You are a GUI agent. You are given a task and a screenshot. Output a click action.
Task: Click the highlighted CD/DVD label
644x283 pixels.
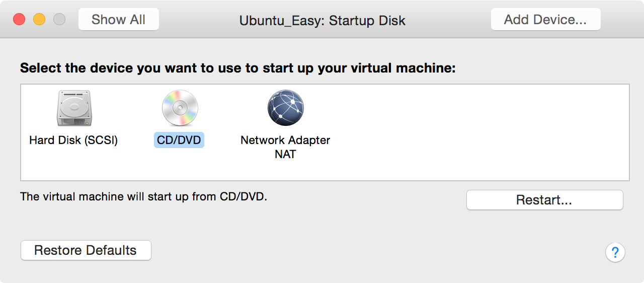[x=179, y=140]
